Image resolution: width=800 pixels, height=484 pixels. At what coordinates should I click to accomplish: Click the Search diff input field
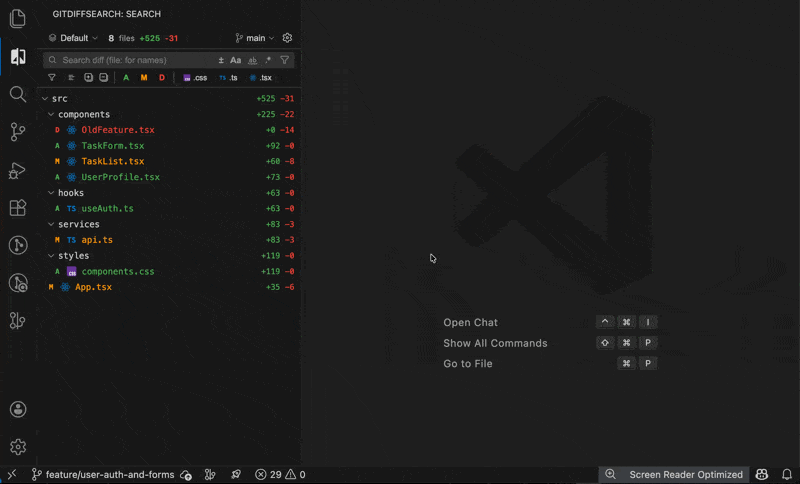coord(130,60)
